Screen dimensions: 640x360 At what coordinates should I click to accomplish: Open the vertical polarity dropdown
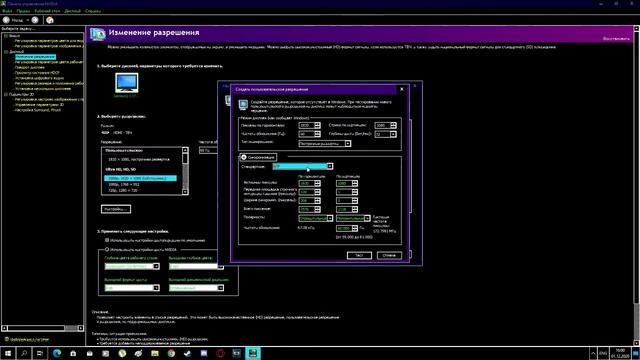(353, 218)
